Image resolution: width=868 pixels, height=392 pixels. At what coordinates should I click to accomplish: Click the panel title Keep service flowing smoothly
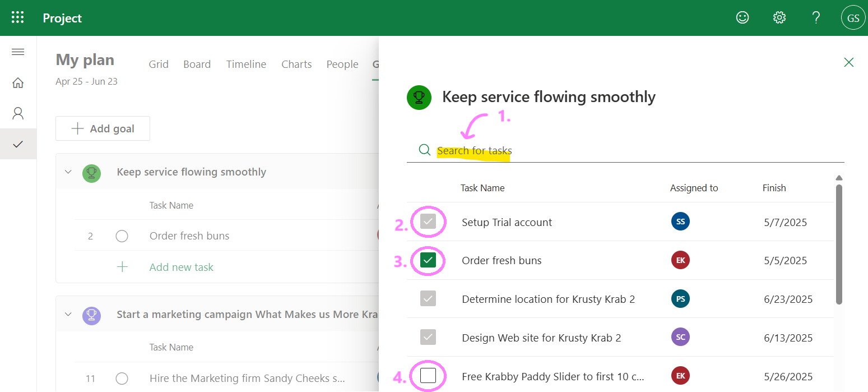click(x=549, y=97)
